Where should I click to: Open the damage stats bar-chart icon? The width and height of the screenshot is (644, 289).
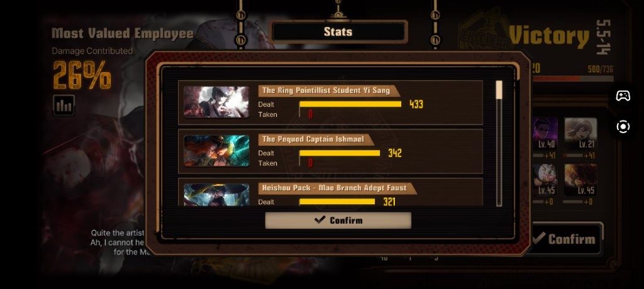[x=64, y=105]
